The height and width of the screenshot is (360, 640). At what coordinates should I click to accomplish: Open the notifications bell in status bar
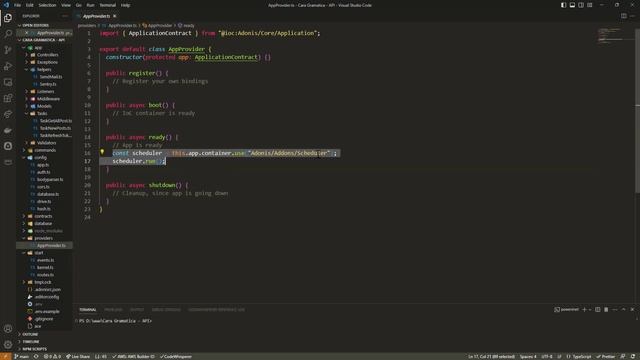tap(633, 356)
